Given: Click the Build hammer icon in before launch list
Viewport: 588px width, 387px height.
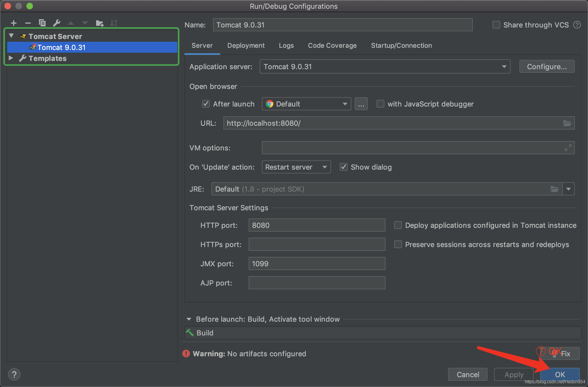Looking at the screenshot, I should [190, 333].
